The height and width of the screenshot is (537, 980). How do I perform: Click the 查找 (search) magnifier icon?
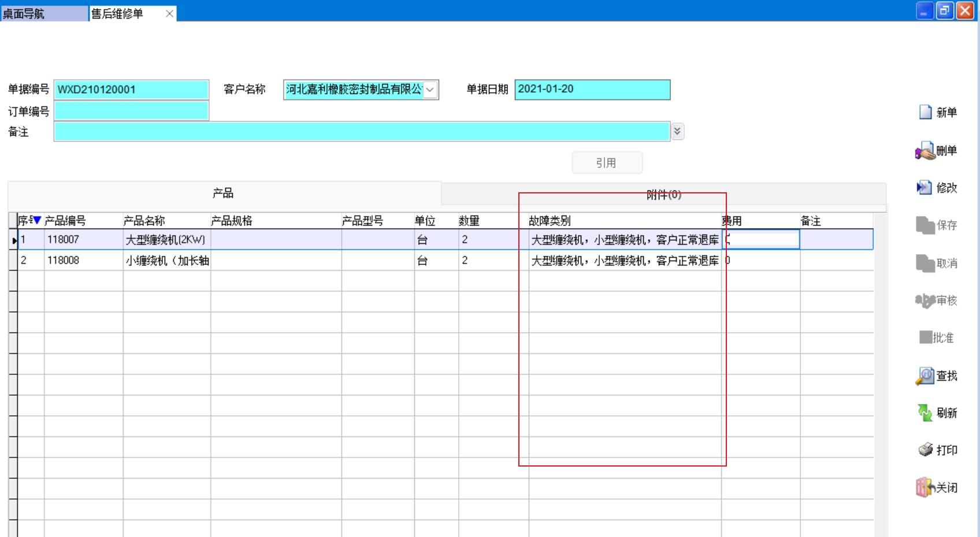point(925,376)
